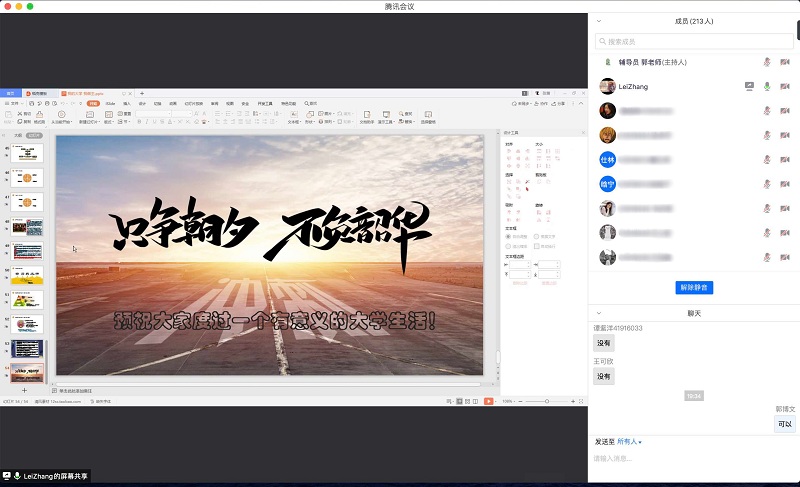Start slideshow with orange play button
Image resolution: width=800 pixels, height=487 pixels.
[x=488, y=401]
